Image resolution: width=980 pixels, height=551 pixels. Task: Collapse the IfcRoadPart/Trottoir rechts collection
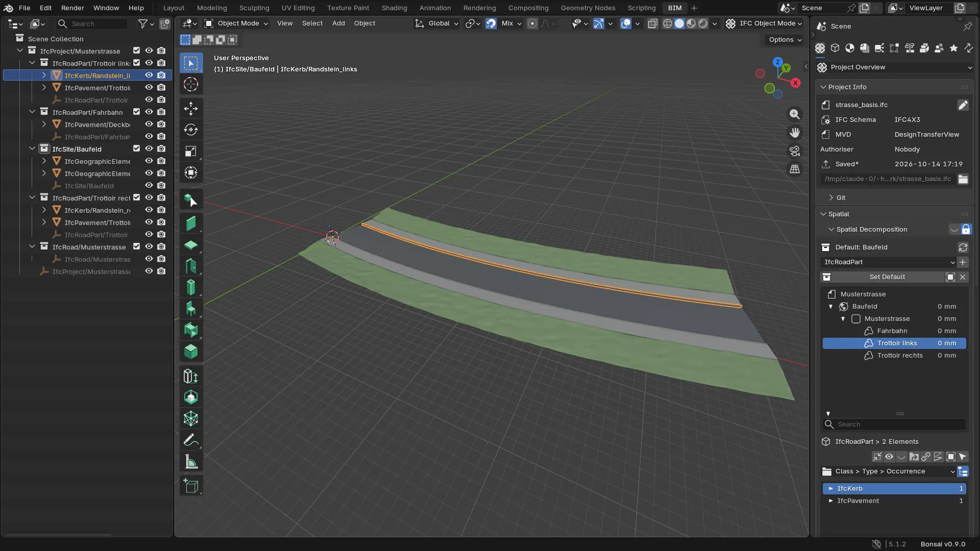pos(32,197)
